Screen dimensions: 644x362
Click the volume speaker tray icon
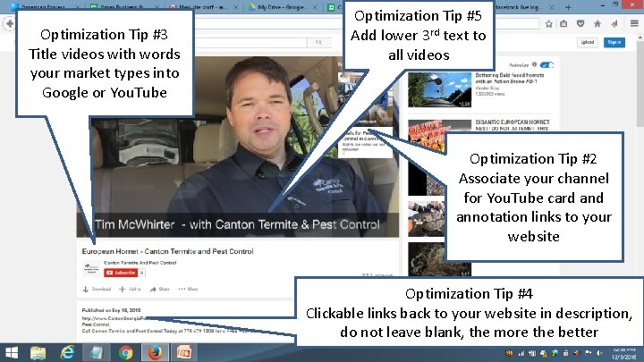(599, 353)
